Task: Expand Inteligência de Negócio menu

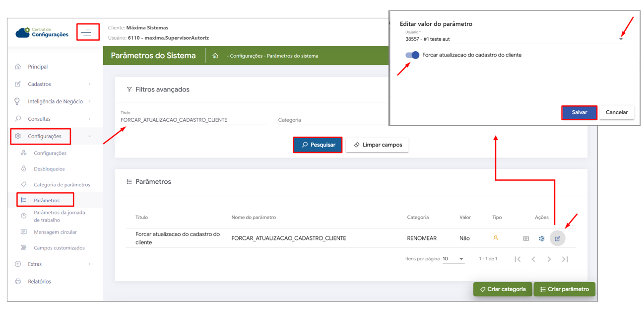Action: pos(55,101)
